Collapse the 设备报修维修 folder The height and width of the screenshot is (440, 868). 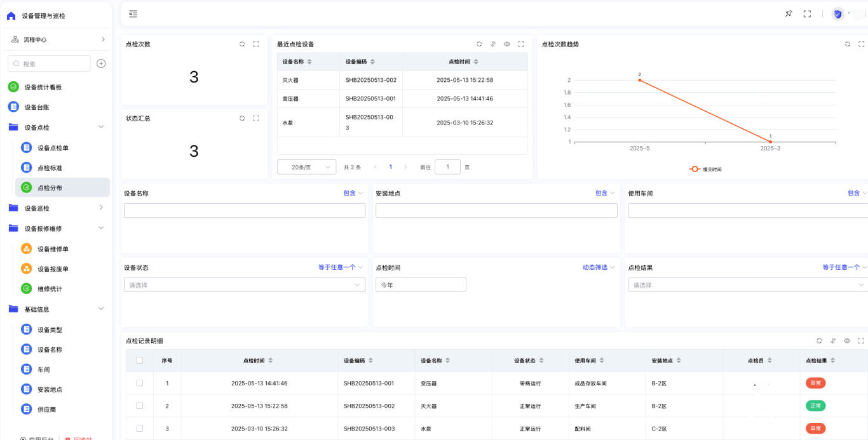point(101,228)
